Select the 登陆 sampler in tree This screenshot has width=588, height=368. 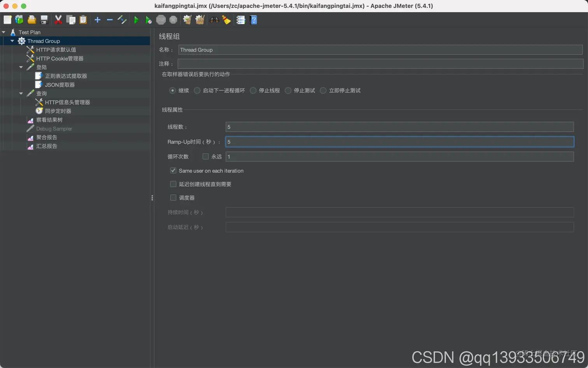41,67
